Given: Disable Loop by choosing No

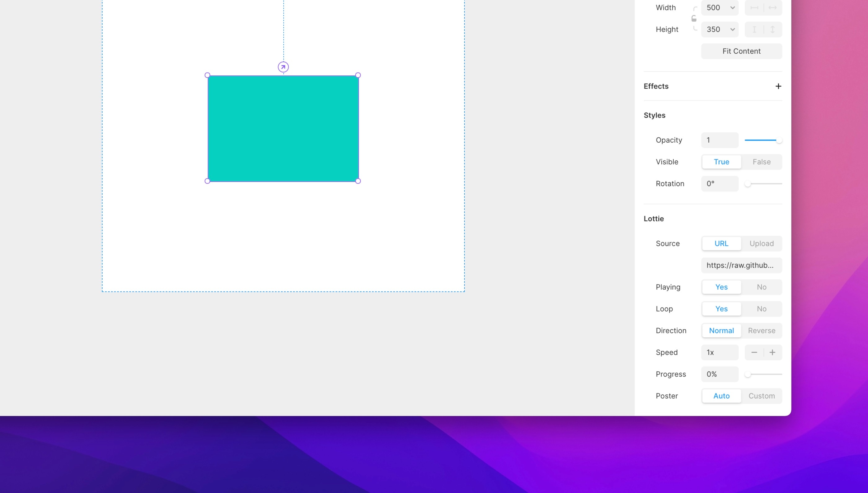Looking at the screenshot, I should 762,309.
